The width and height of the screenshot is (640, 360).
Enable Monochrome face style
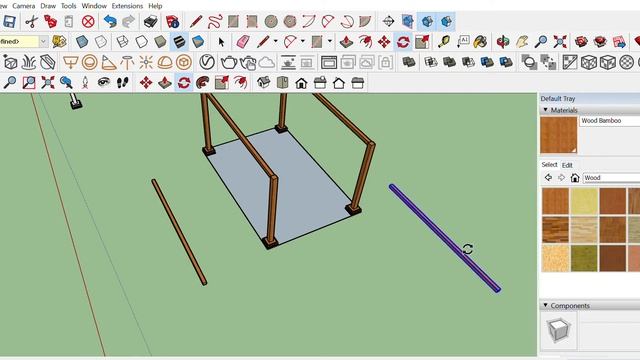(198, 42)
